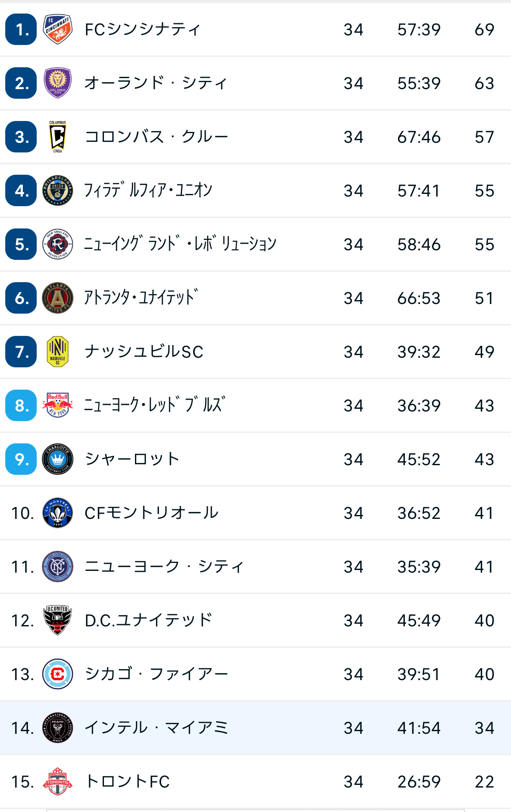Tap the FC Cincinnati team crest
Viewport: 511px width, 812px height.
point(58,29)
